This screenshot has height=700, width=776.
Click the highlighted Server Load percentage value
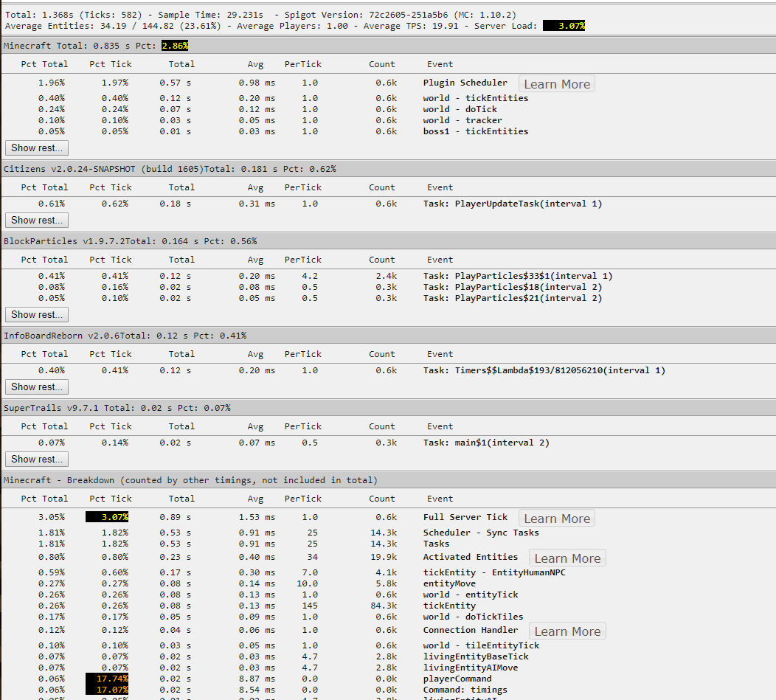tap(565, 26)
